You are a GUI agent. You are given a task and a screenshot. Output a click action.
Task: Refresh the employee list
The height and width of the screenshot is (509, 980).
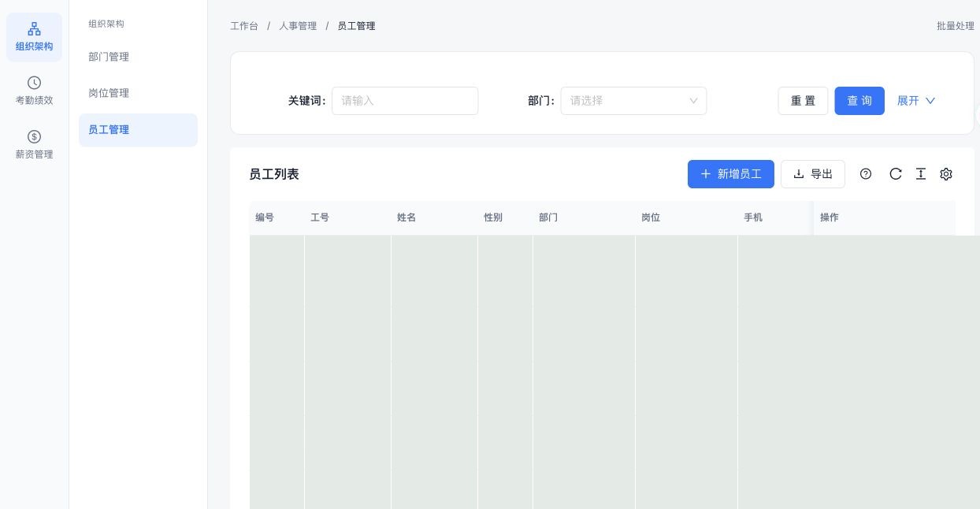click(895, 174)
